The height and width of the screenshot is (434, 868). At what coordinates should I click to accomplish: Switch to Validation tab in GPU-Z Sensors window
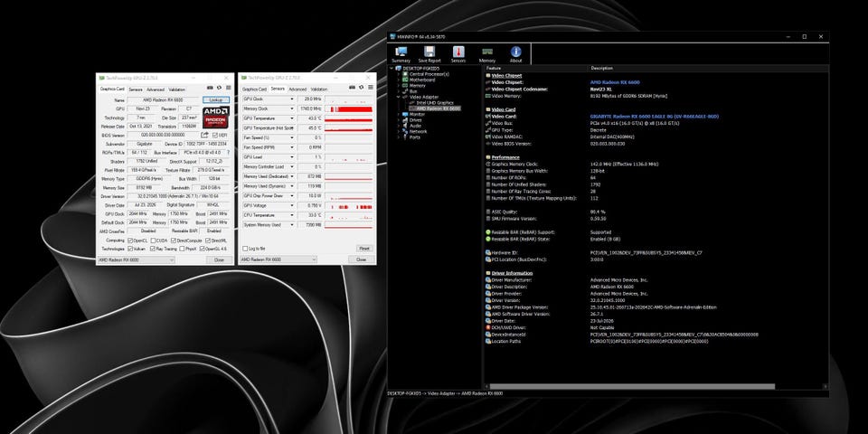(319, 90)
